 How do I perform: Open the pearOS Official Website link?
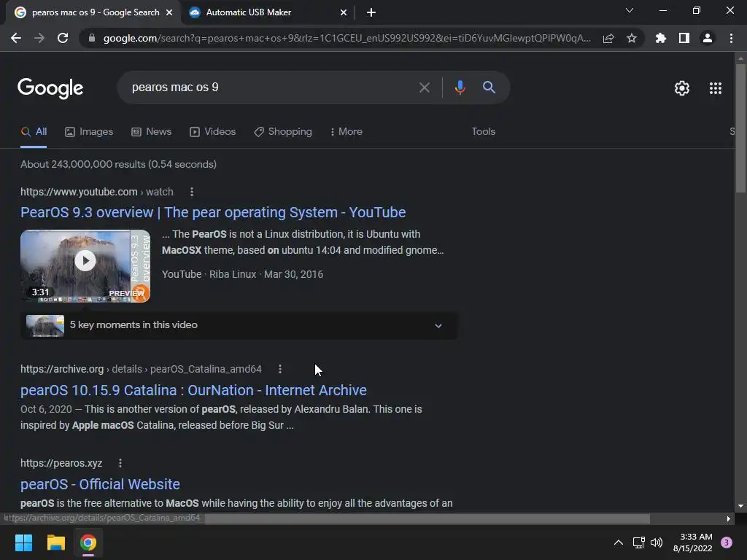pos(100,484)
